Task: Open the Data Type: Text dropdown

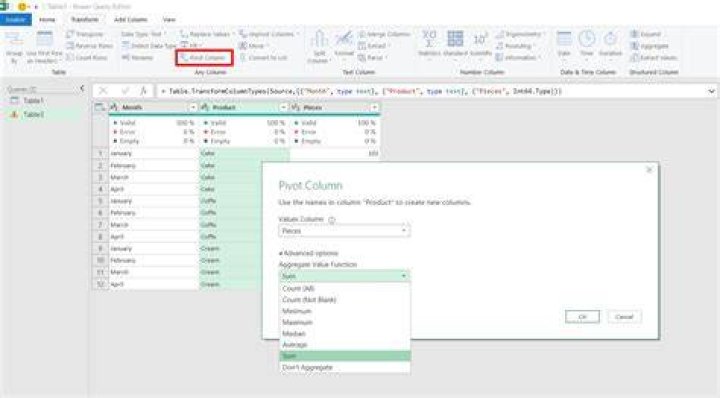Action: [144, 34]
